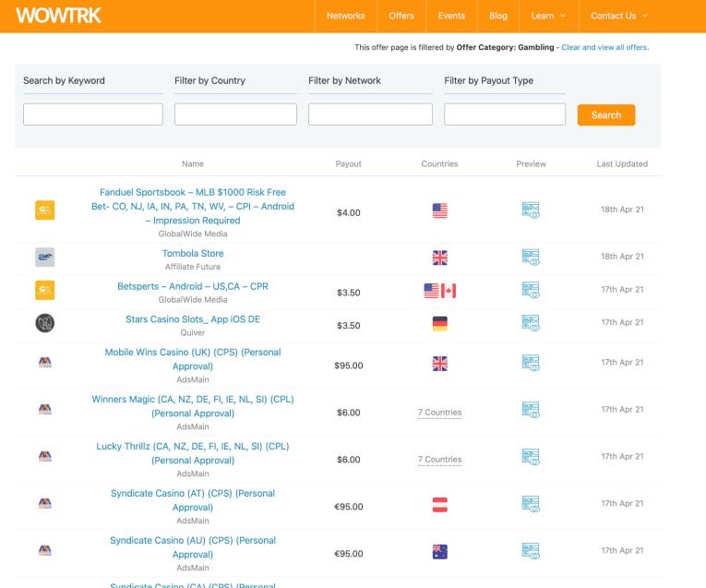Click Quiver logo beside Stars Casino Slots

tap(45, 323)
